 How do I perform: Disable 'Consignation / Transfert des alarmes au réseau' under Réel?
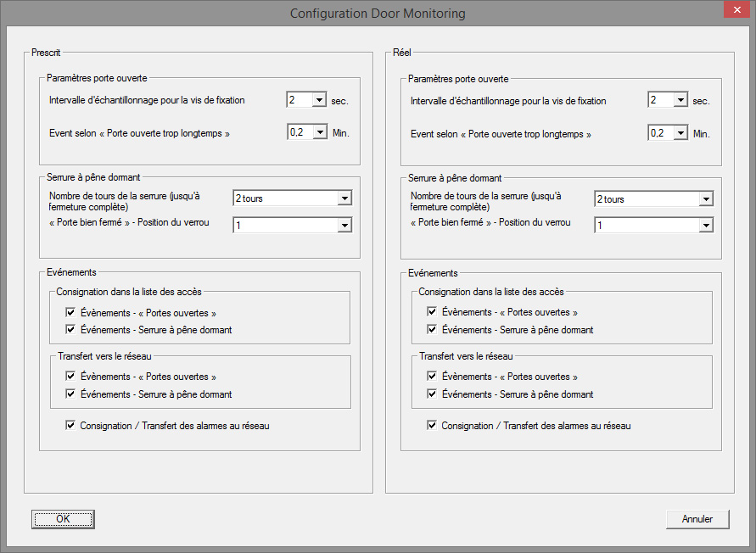click(432, 425)
